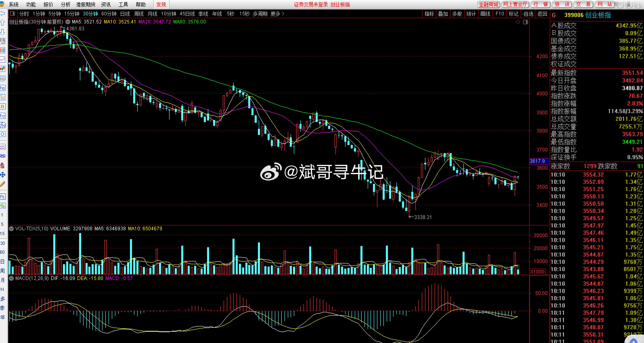Select the 周线 period tab

pos(139,14)
